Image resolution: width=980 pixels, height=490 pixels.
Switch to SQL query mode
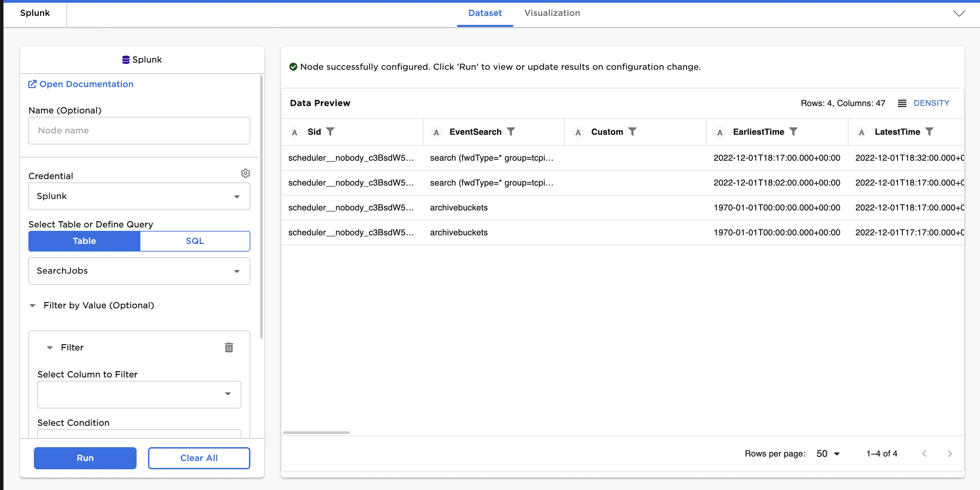pyautogui.click(x=195, y=241)
